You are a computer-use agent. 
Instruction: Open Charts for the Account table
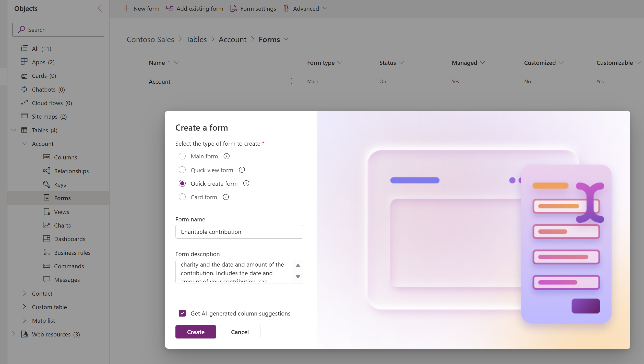[62, 225]
